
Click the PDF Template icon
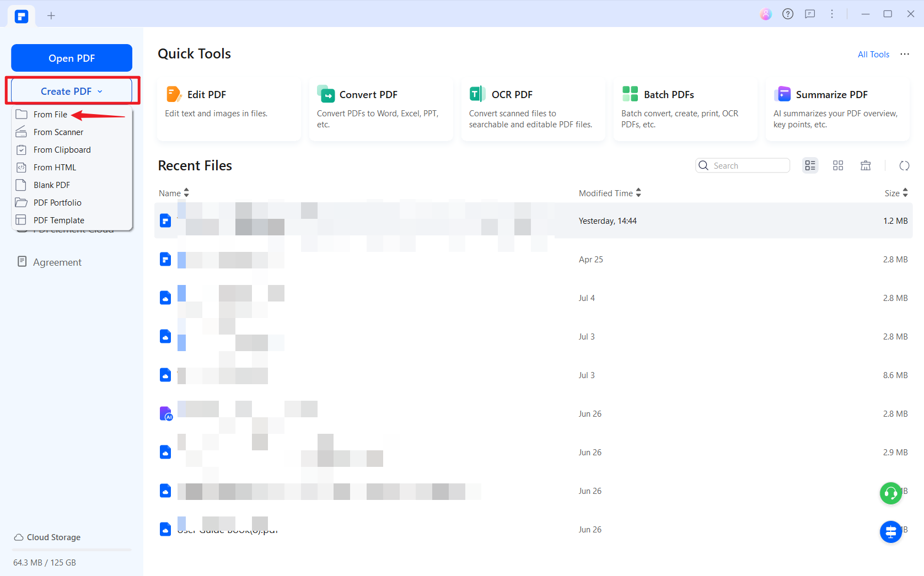[21, 220]
